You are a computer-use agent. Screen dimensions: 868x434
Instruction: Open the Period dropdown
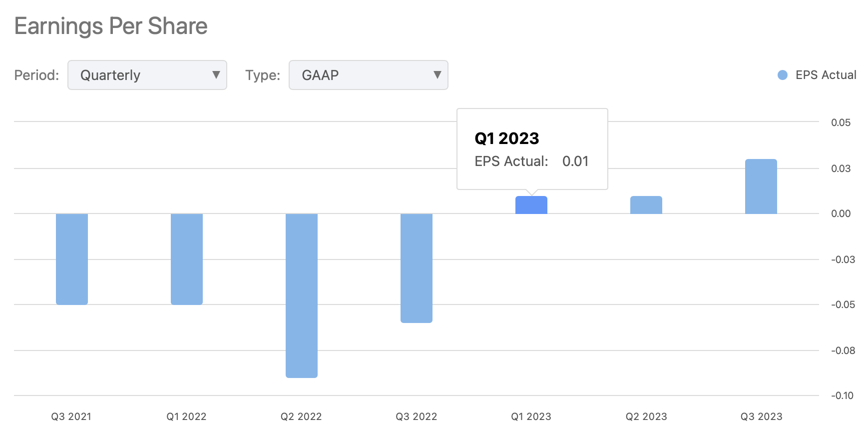point(147,75)
